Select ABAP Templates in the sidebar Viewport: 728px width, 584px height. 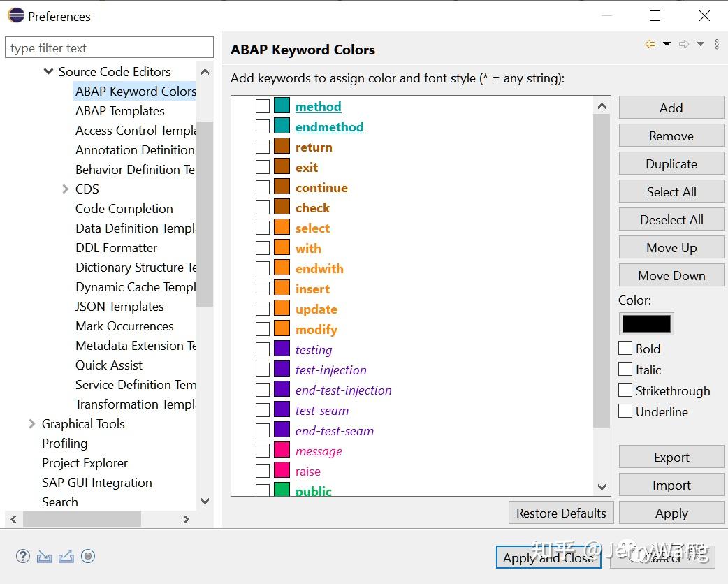click(119, 110)
